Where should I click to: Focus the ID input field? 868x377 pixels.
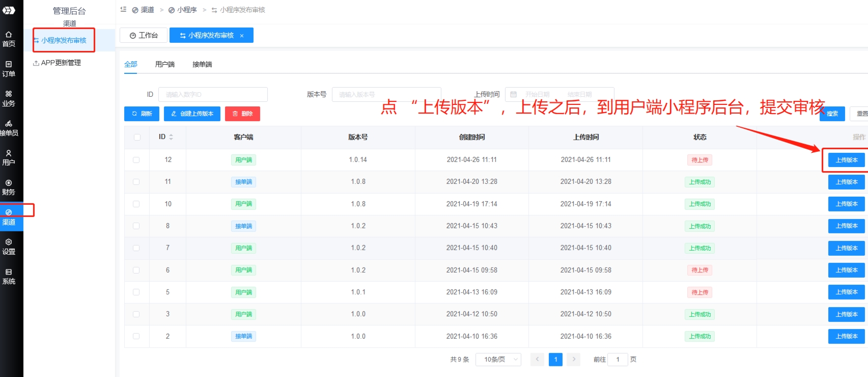[x=213, y=95]
